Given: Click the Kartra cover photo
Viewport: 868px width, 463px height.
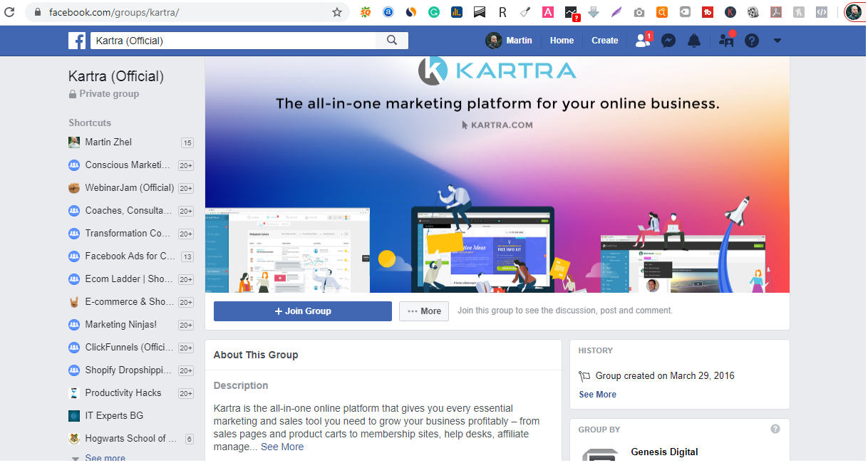Looking at the screenshot, I should click(x=497, y=175).
